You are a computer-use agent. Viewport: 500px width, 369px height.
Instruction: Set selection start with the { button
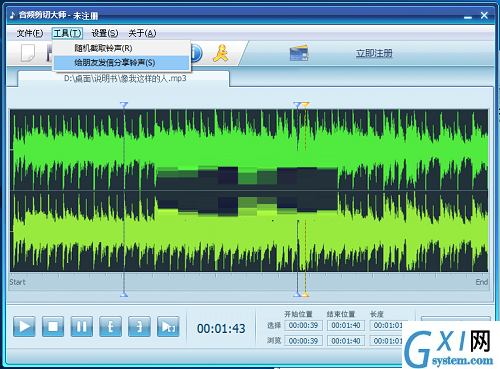tap(110, 326)
